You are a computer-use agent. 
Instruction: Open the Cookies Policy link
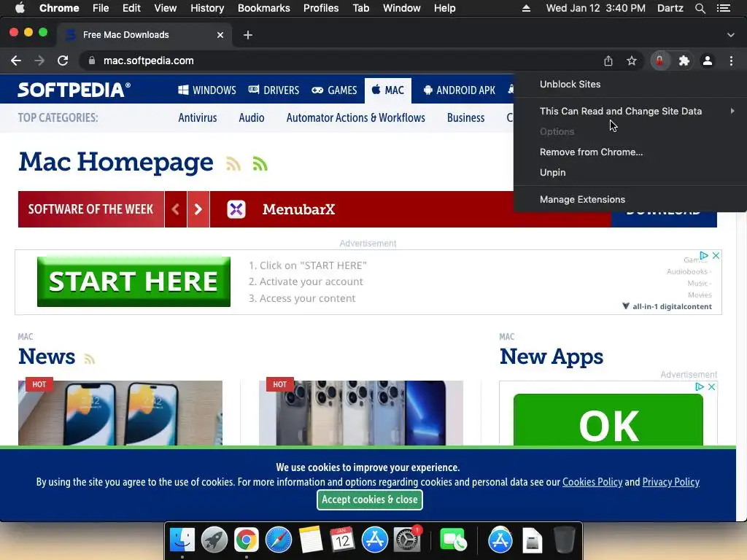pos(592,482)
